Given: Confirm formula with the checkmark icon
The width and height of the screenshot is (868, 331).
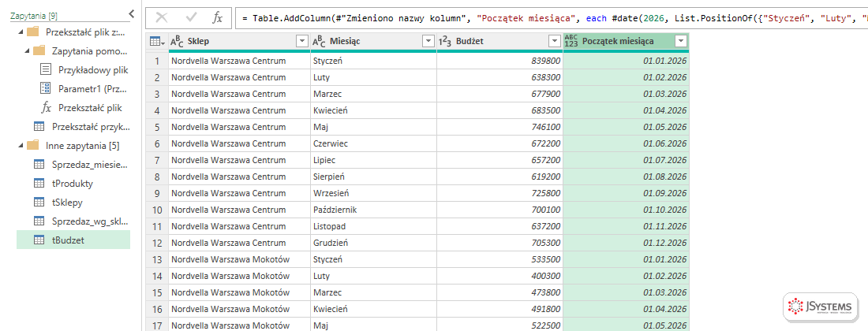Looking at the screenshot, I should click(192, 17).
